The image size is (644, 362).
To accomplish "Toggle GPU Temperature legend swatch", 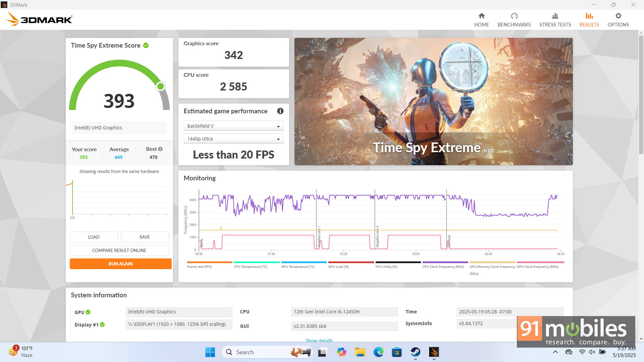I will click(x=304, y=262).
